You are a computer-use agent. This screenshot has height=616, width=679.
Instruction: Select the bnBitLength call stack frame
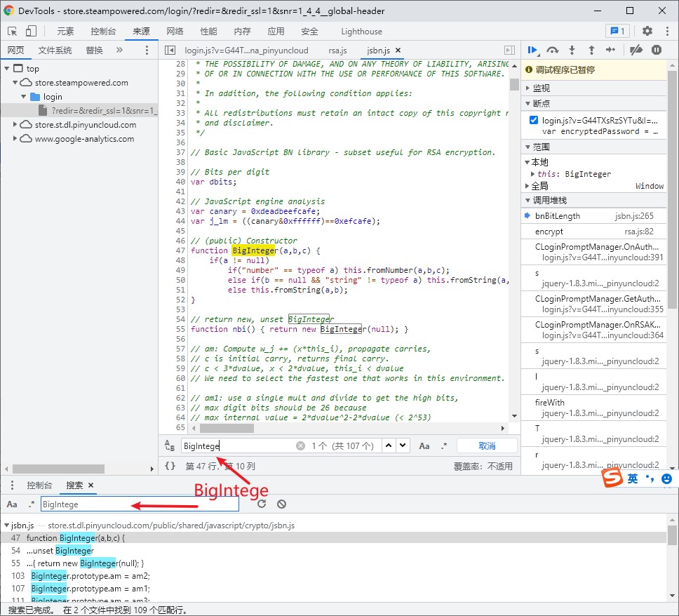594,215
